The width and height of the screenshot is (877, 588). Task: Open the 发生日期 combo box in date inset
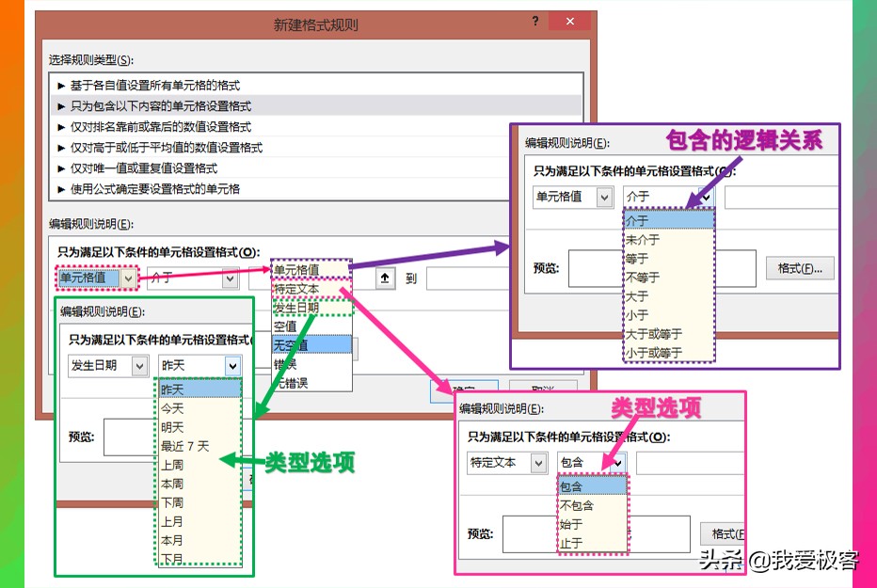108,366
